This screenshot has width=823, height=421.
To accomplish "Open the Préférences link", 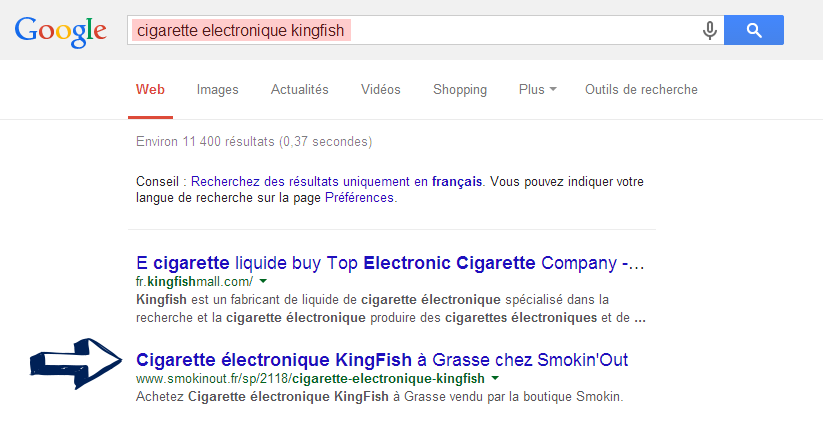I will tap(365, 198).
